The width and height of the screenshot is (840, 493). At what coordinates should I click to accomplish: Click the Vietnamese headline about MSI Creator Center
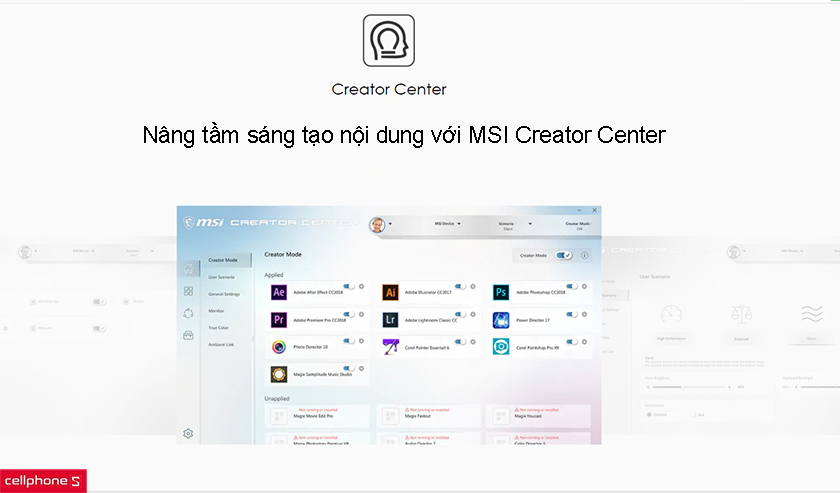tap(404, 135)
